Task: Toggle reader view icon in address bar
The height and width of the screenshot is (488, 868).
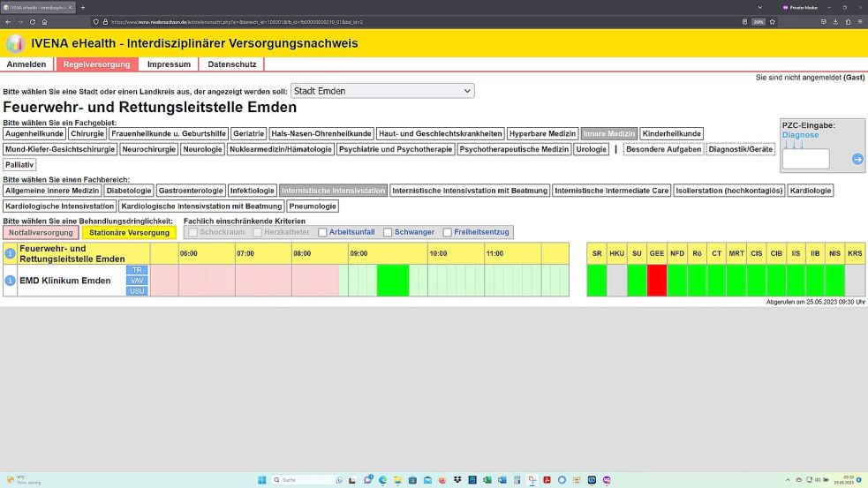Action: (744, 22)
